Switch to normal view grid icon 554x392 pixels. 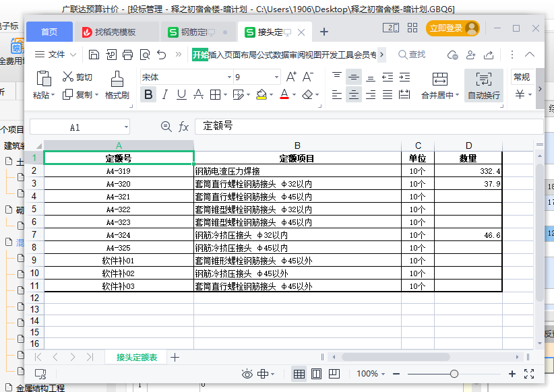[299, 374]
